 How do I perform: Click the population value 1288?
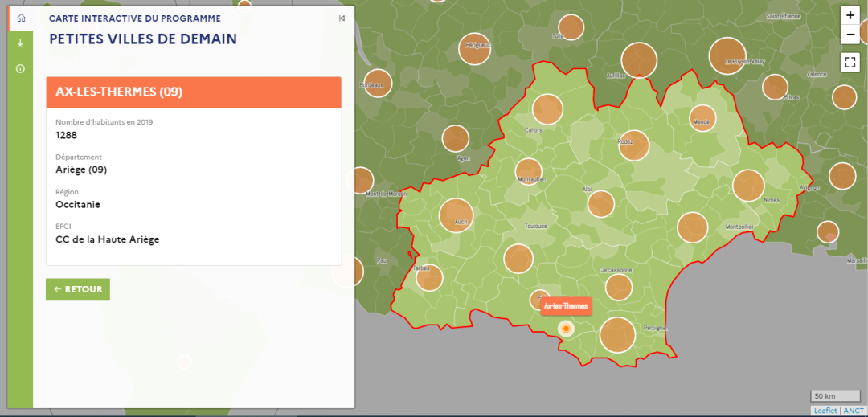pos(67,135)
